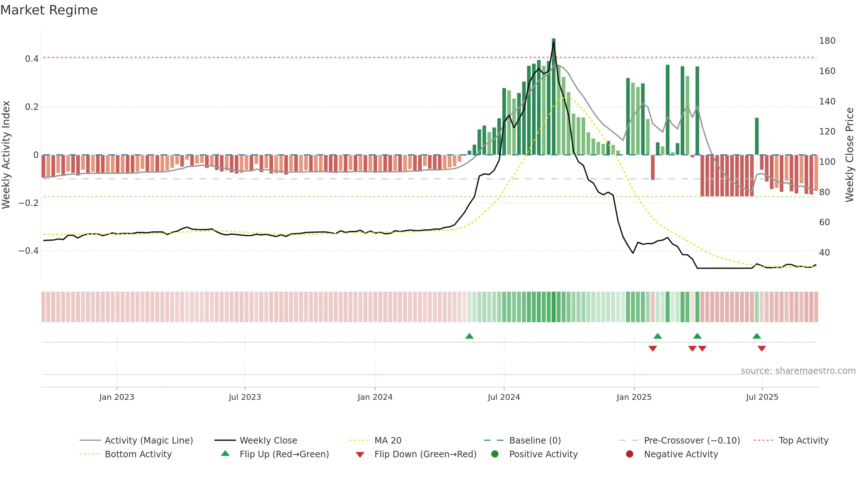This screenshot has width=868, height=488.
Task: Click the Jul 2025 axis label
Action: click(762, 397)
